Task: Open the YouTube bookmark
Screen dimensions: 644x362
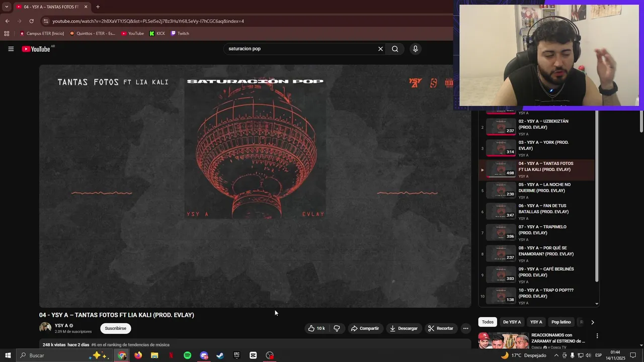Action: pos(132,34)
